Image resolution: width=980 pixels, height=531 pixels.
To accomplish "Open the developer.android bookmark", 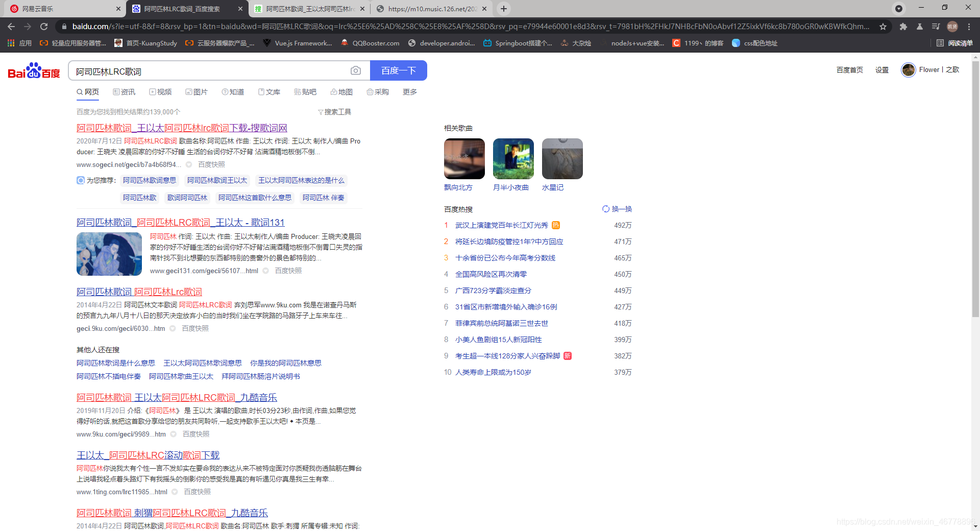I will point(442,43).
